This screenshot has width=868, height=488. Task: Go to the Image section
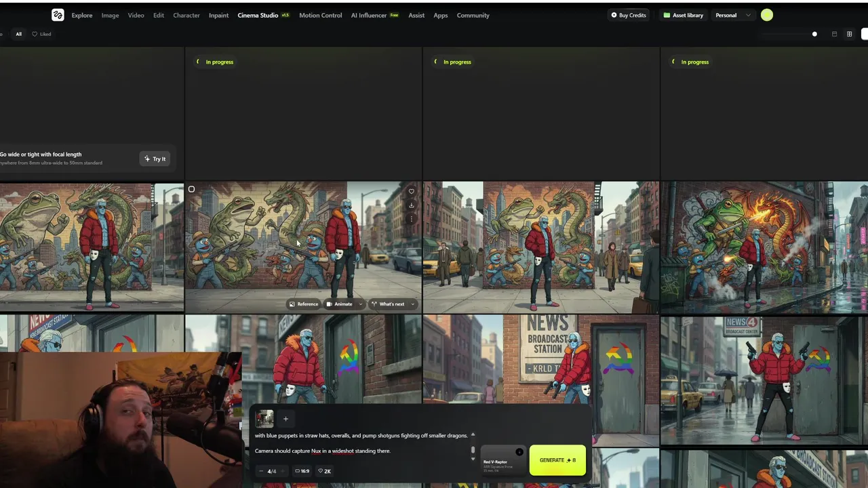click(x=110, y=15)
